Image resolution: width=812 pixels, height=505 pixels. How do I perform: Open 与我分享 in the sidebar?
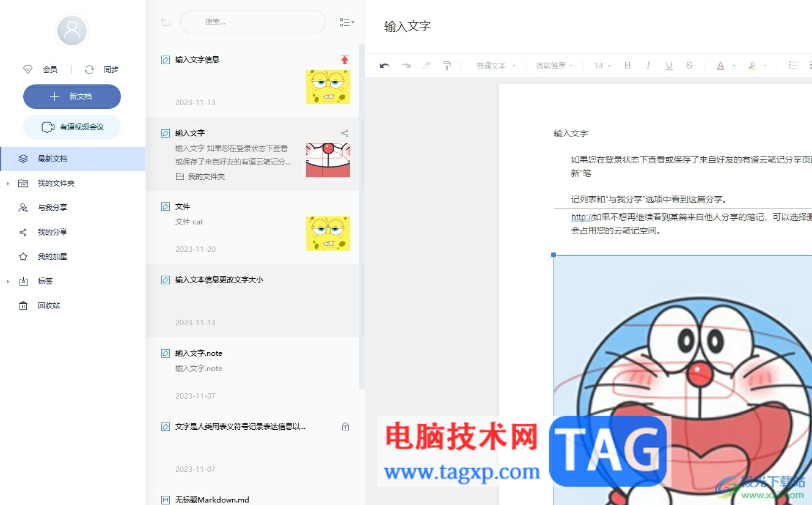point(73,207)
